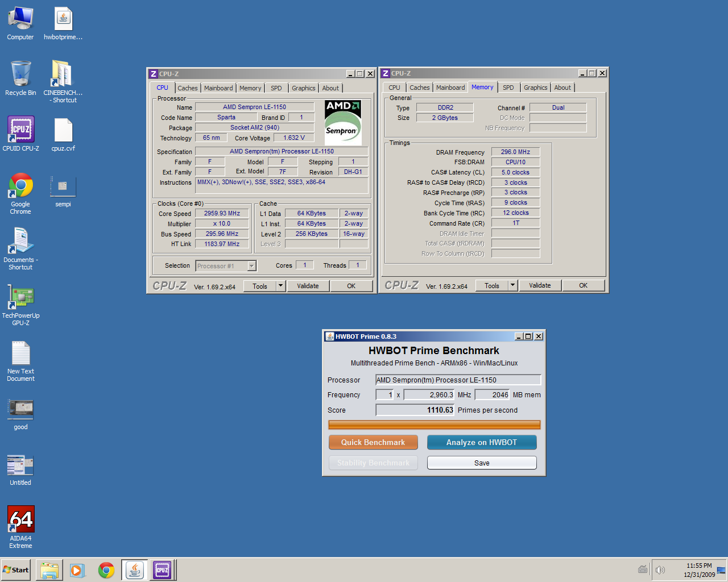
Task: Open the SPD tab in the left CPU-Z window
Action: 276,88
